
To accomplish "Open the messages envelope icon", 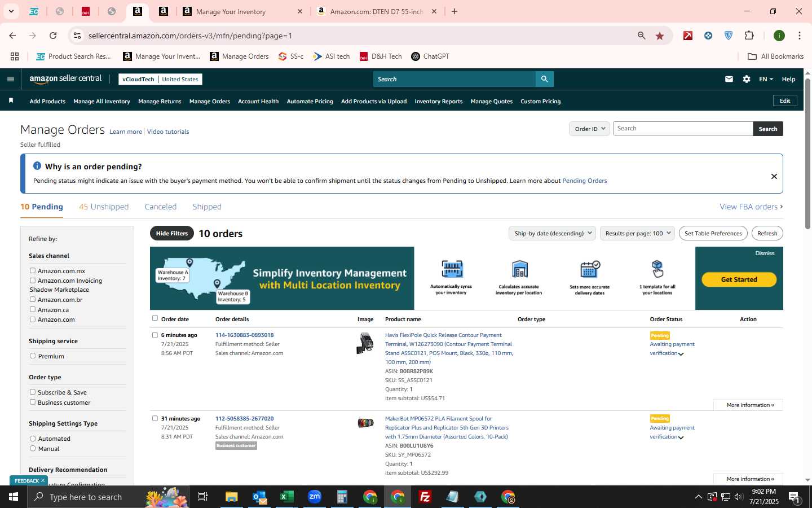I will pos(729,79).
